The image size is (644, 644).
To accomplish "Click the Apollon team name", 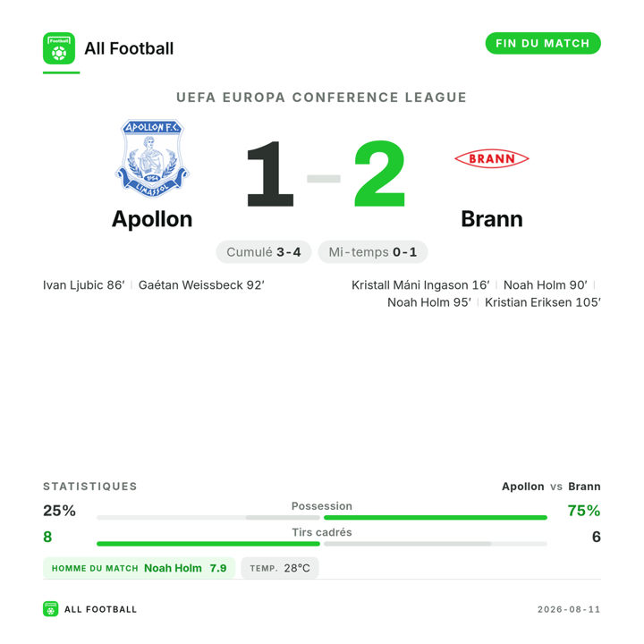I will click(x=152, y=219).
